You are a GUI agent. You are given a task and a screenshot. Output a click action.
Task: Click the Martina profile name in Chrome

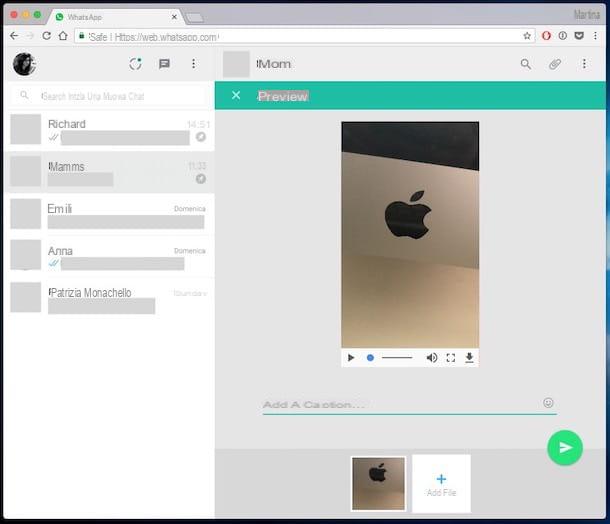point(587,15)
